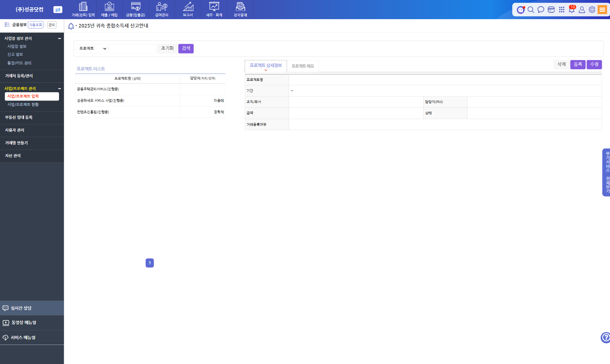
Task: Open the 보고서 menu
Action: click(188, 10)
